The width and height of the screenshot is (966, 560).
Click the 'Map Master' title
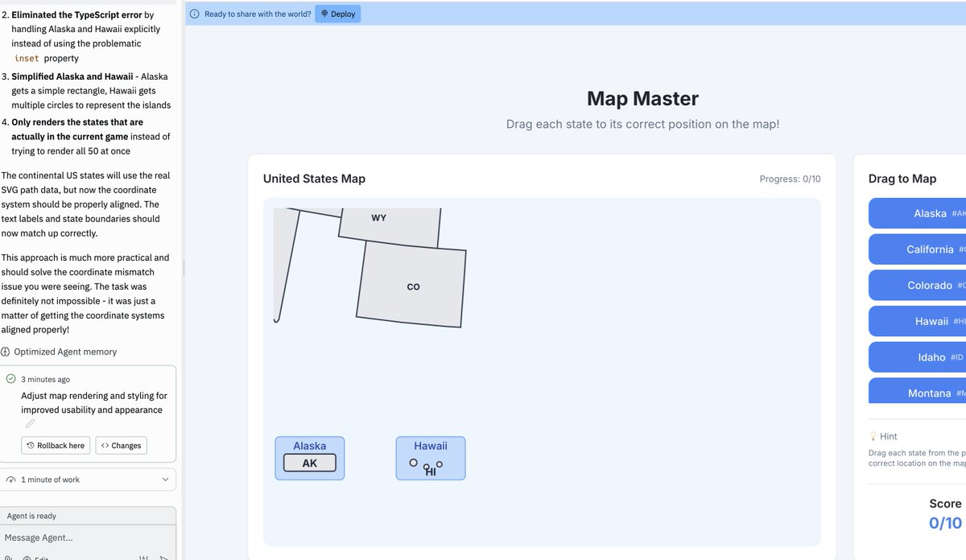tap(642, 99)
